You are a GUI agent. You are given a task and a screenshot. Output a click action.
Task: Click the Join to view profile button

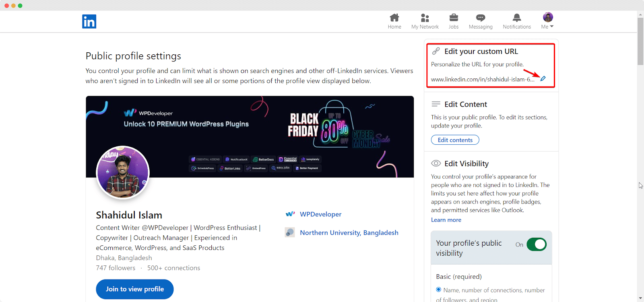click(135, 289)
